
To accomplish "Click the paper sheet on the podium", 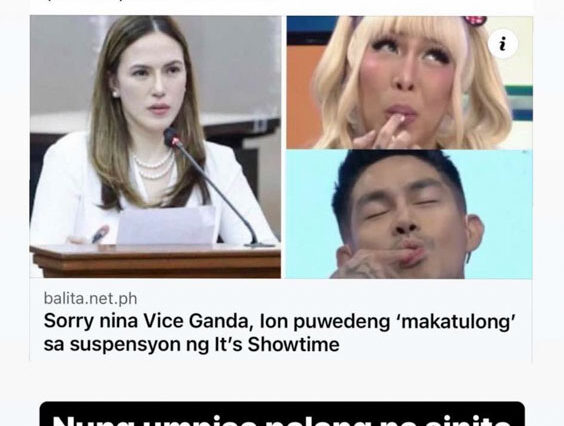I will [x=167, y=226].
